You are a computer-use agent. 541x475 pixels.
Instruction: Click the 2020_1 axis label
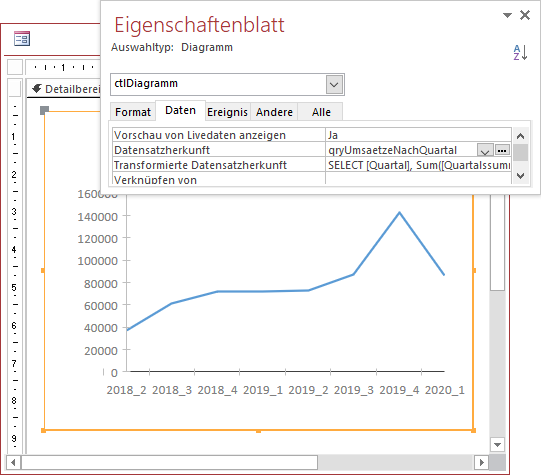444,390
